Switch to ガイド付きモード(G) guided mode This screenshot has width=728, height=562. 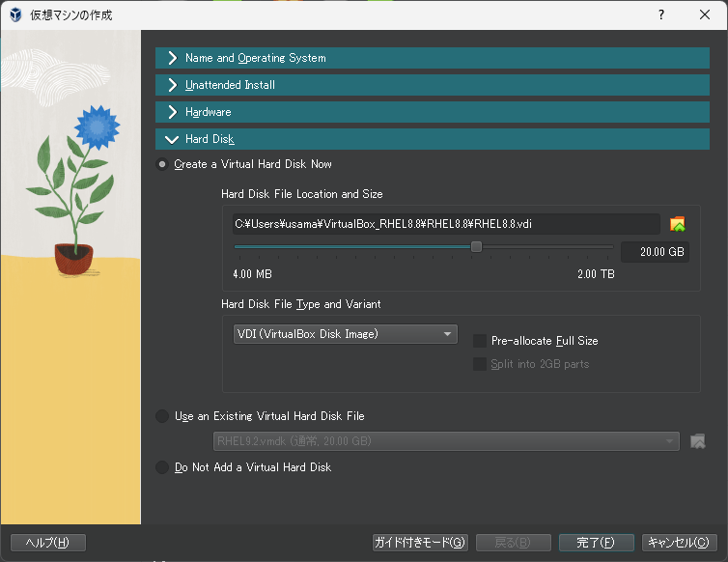coord(420,543)
